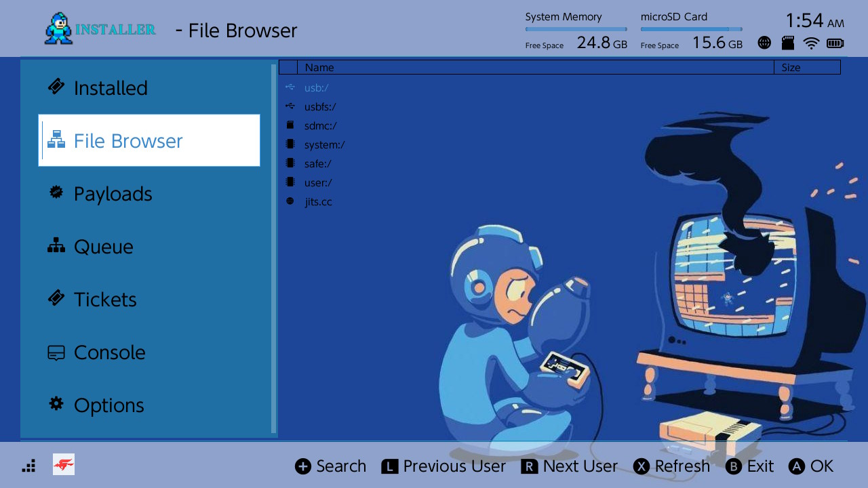Click Previous User in the footer
The image size is (868, 488).
click(454, 466)
